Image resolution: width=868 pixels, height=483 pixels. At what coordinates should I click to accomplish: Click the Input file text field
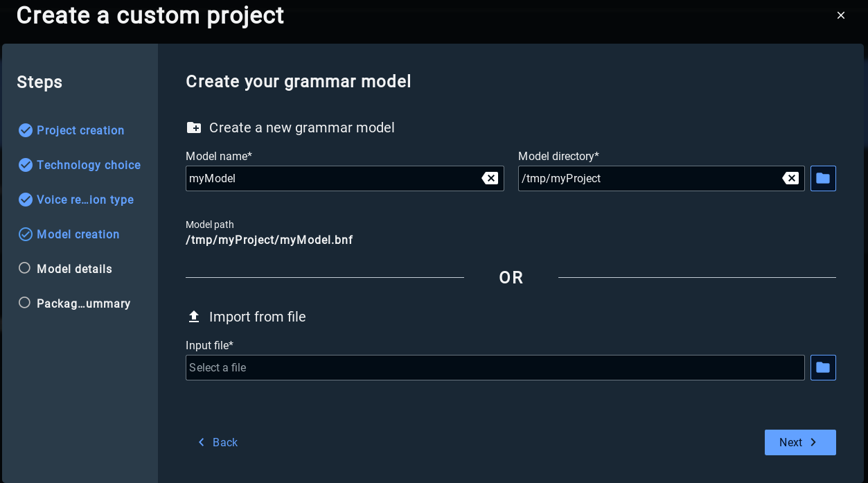495,367
